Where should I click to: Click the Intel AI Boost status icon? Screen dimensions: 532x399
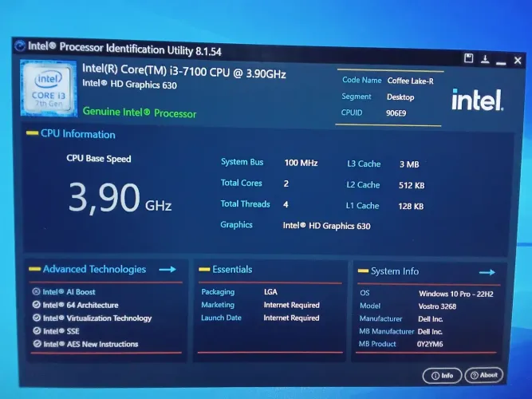tap(36, 291)
